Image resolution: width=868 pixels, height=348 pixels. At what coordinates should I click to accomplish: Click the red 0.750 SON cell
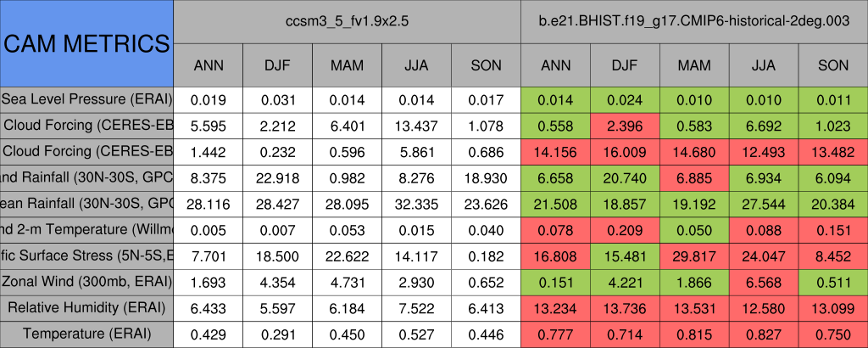[833, 334]
